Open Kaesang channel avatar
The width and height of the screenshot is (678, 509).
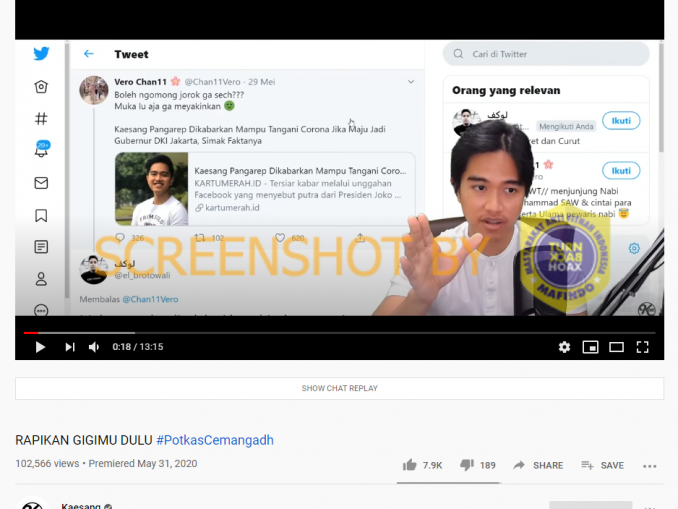click(32, 504)
